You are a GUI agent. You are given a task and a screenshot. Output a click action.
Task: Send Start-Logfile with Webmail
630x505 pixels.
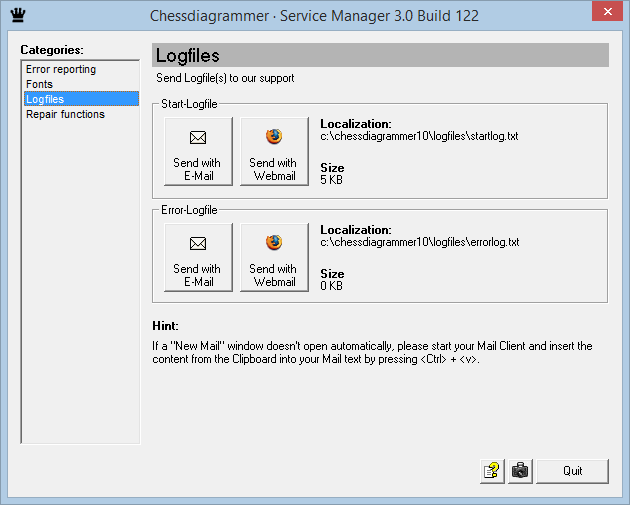[x=274, y=151]
